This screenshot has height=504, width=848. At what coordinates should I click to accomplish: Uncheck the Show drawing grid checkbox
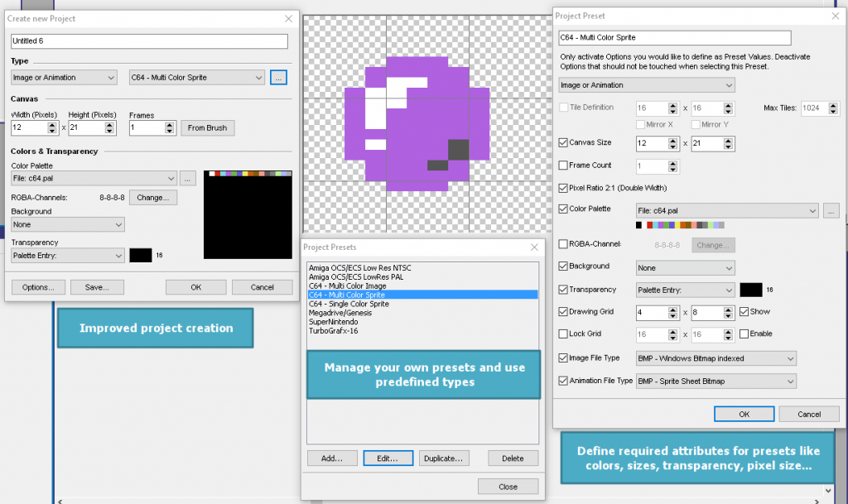pos(743,311)
